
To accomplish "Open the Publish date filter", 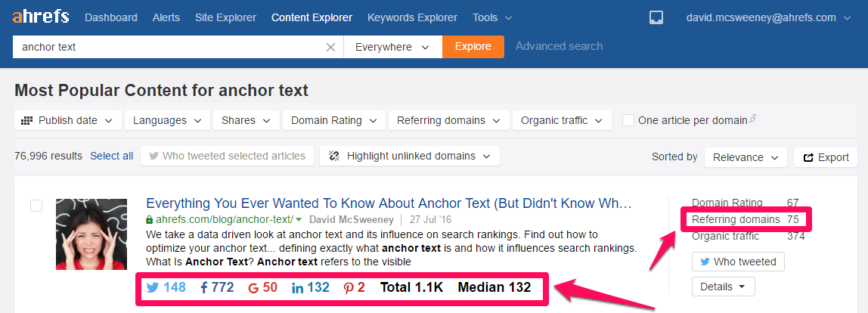I will pyautogui.click(x=67, y=120).
